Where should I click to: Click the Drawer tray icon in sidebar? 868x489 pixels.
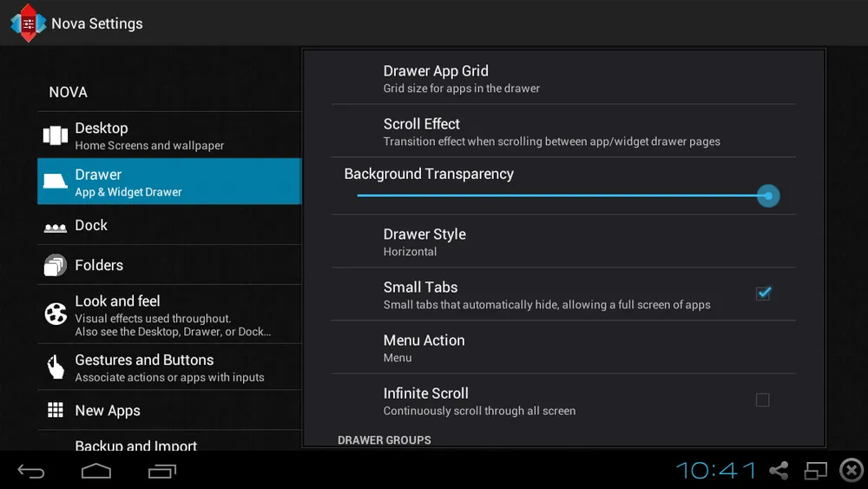pos(56,181)
